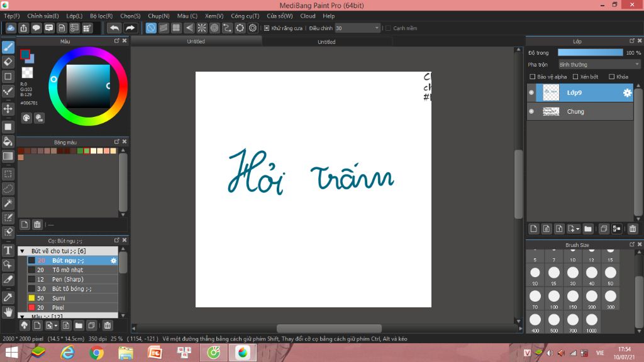
Task: Create a new layer in Lớp panel
Action: (533, 229)
